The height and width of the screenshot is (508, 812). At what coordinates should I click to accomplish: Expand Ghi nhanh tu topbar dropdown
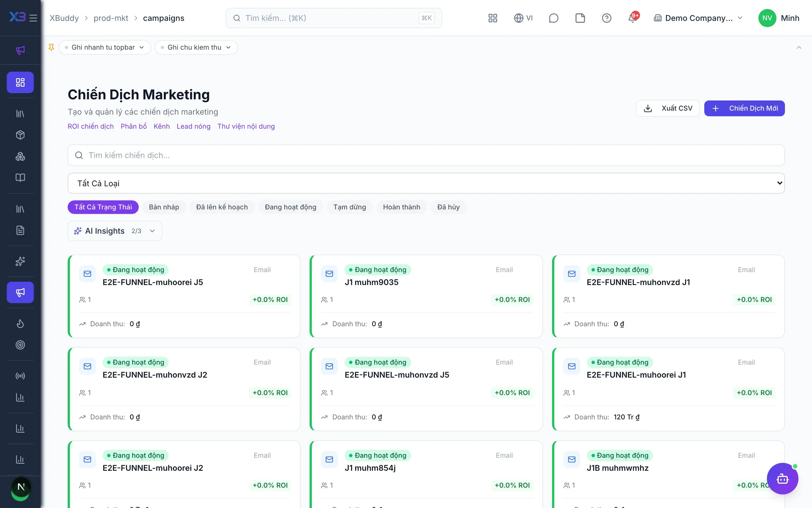coord(105,47)
